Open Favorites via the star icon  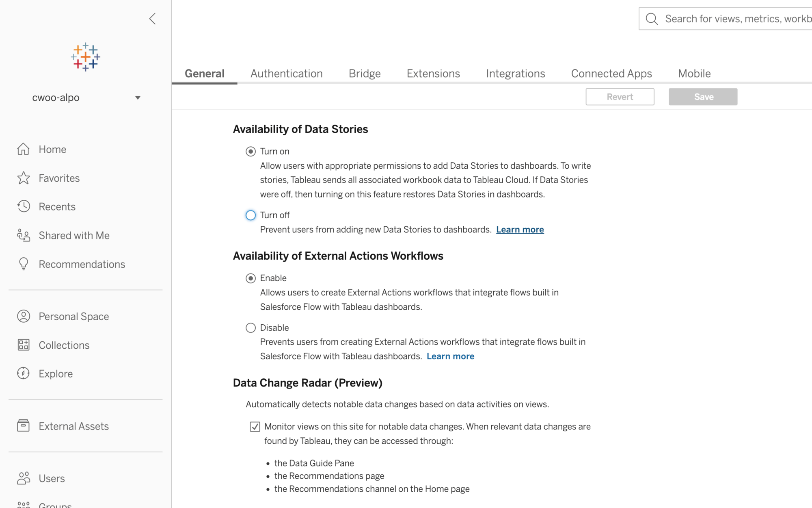(24, 178)
